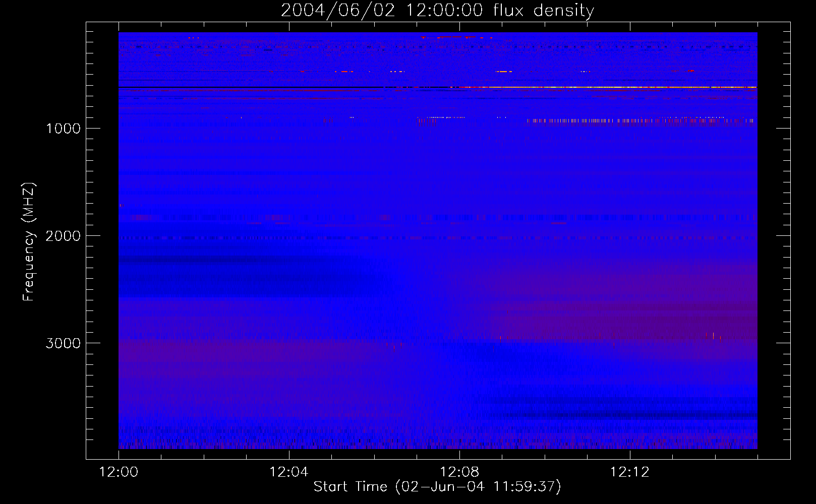Select the 2000 frequency tick label
The height and width of the screenshot is (504, 816).
[63, 236]
